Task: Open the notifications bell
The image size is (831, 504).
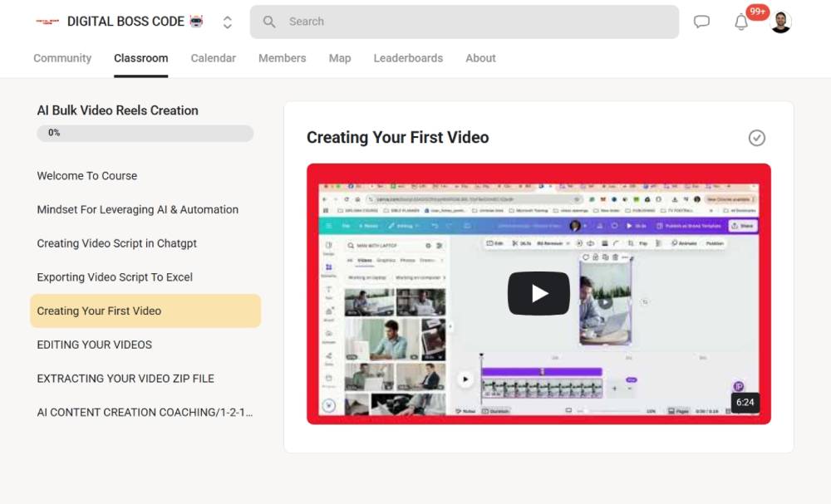Action: click(741, 22)
